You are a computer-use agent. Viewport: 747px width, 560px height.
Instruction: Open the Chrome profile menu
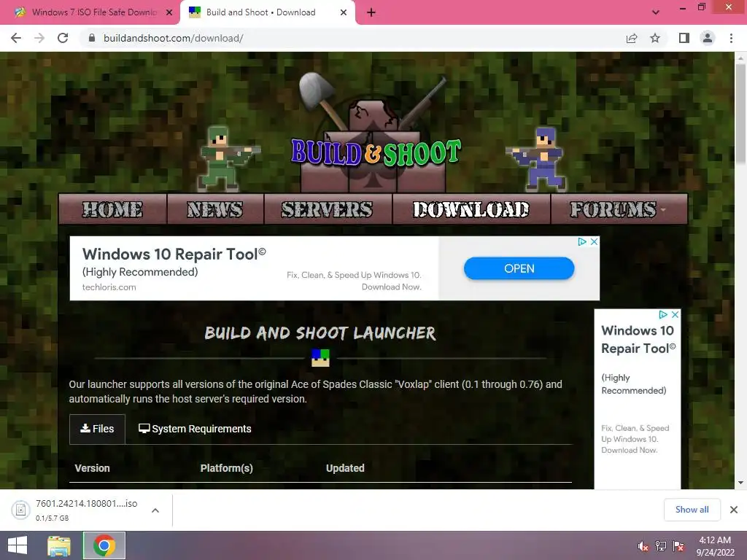coord(708,38)
